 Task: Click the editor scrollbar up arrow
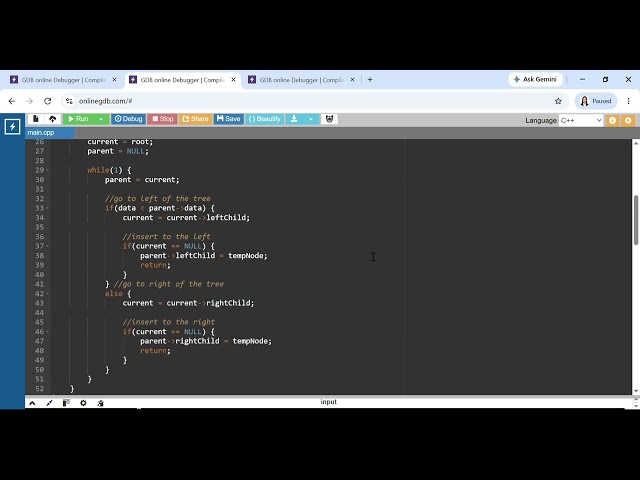pyautogui.click(x=636, y=143)
